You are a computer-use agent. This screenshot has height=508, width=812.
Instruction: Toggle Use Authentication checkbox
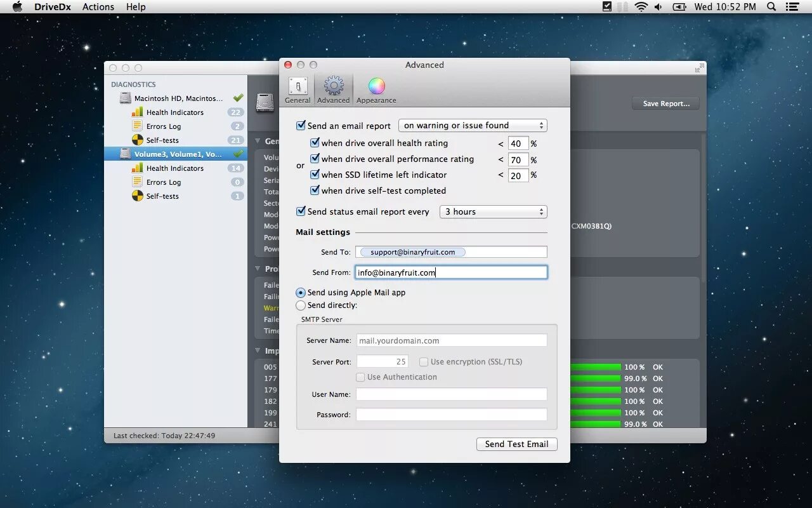pyautogui.click(x=360, y=377)
